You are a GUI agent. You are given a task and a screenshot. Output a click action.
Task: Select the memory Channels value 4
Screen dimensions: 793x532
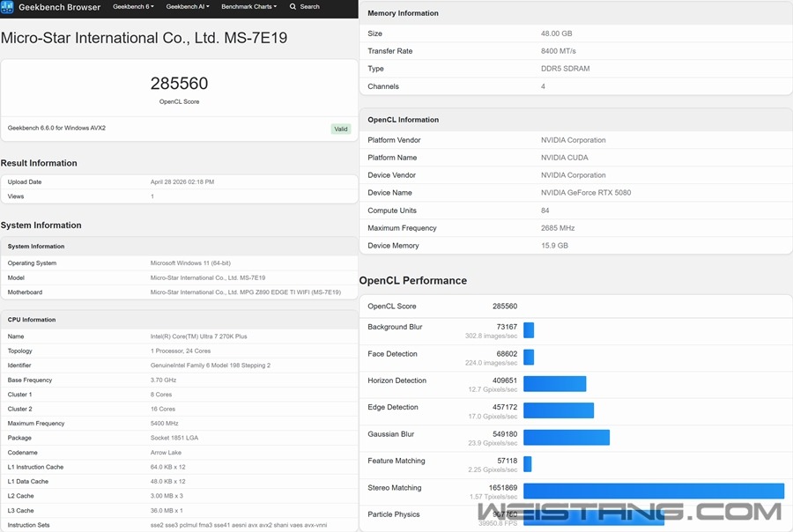pos(543,86)
